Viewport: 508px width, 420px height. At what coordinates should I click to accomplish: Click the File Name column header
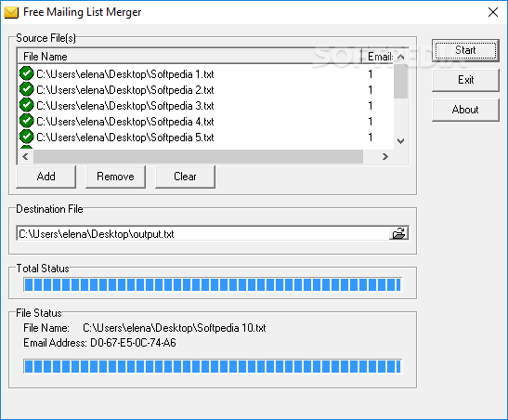pos(189,57)
